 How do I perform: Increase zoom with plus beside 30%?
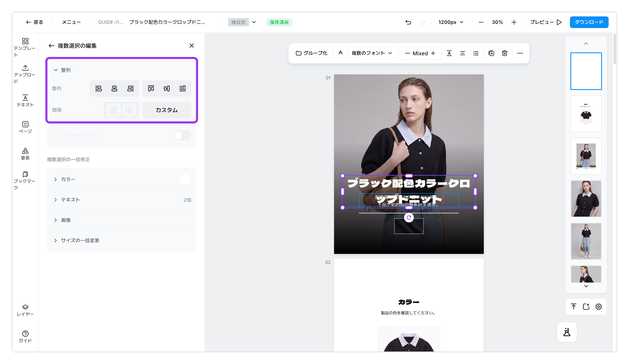click(x=514, y=22)
